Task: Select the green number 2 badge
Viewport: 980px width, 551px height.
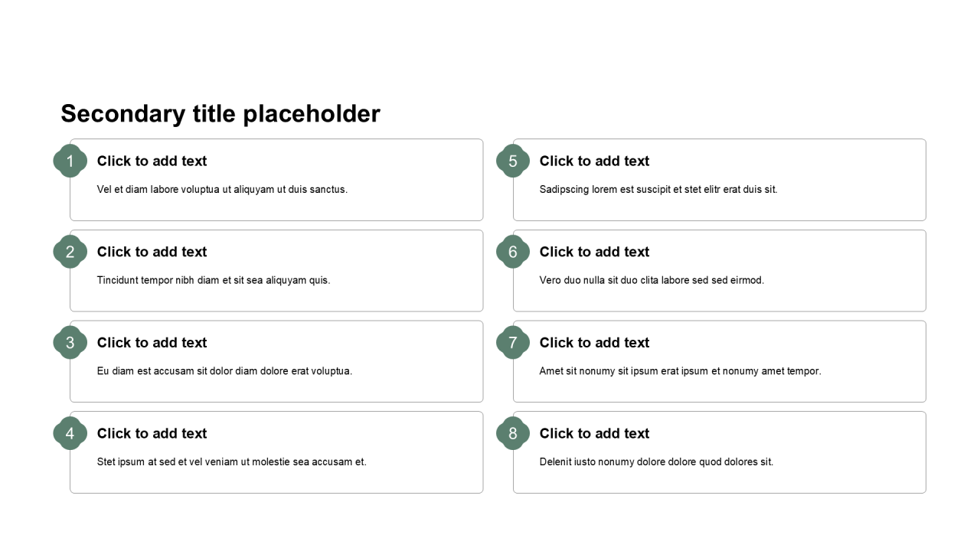Action: [70, 252]
